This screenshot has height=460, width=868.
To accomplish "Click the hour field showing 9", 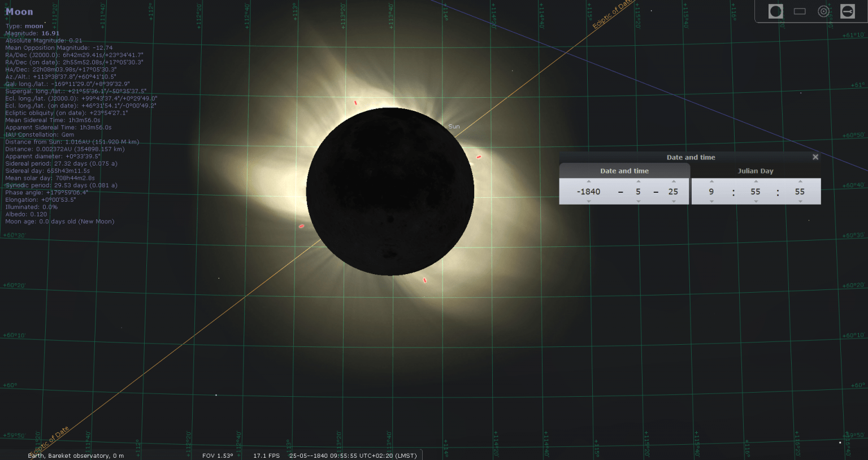I will (711, 192).
